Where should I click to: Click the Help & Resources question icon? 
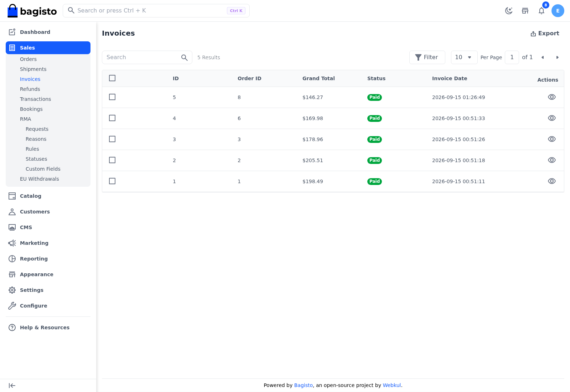(12, 327)
